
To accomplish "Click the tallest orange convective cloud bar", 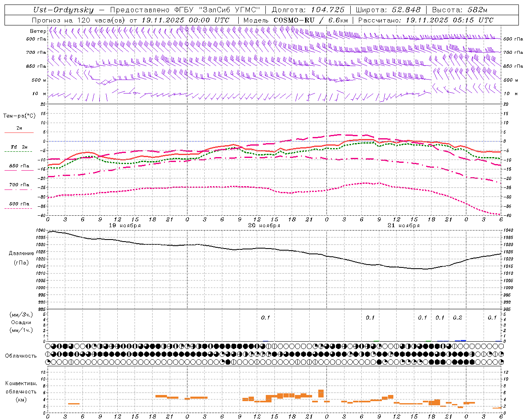I will coord(321,393).
